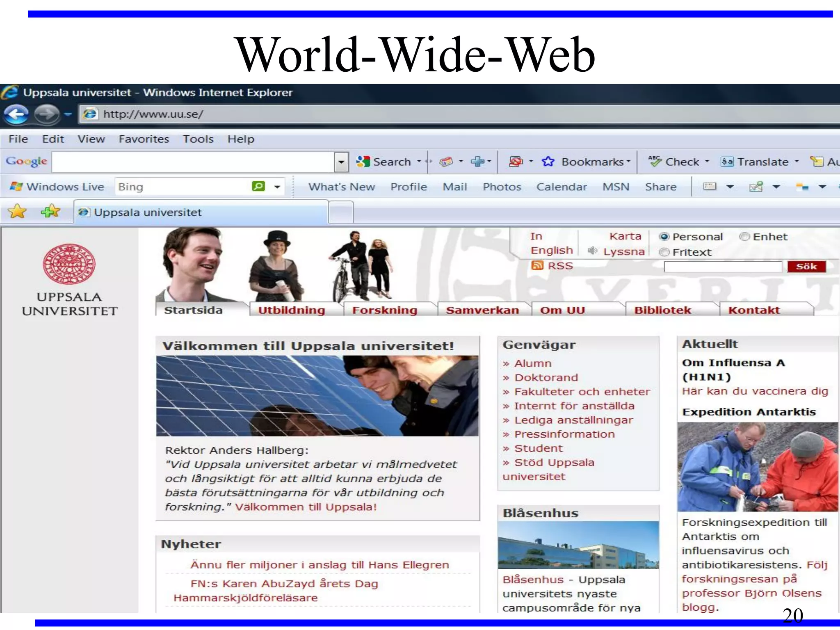Screen dimensions: 840x630
Task: Click the Windows Live mail envelope icon
Action: (710, 187)
